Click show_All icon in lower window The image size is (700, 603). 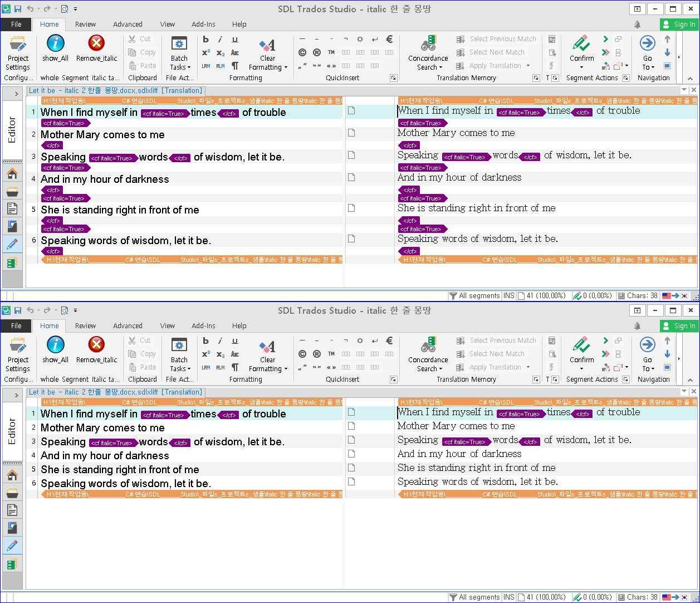[x=55, y=350]
